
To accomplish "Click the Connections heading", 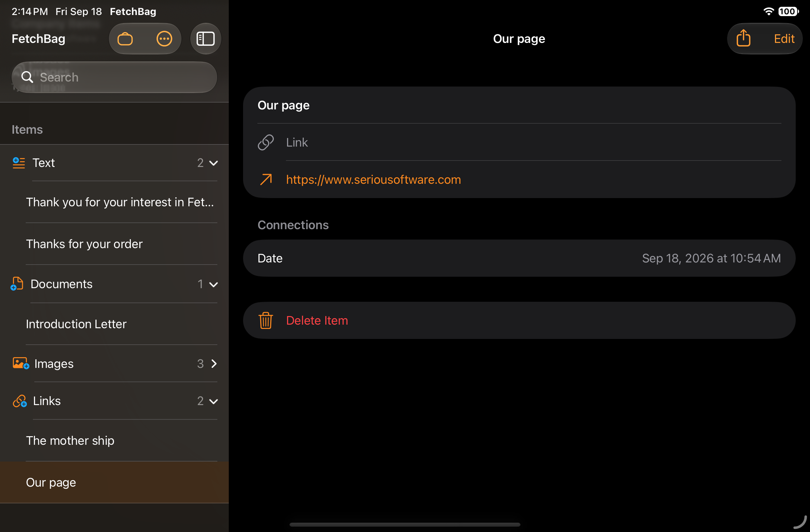I will pos(293,225).
